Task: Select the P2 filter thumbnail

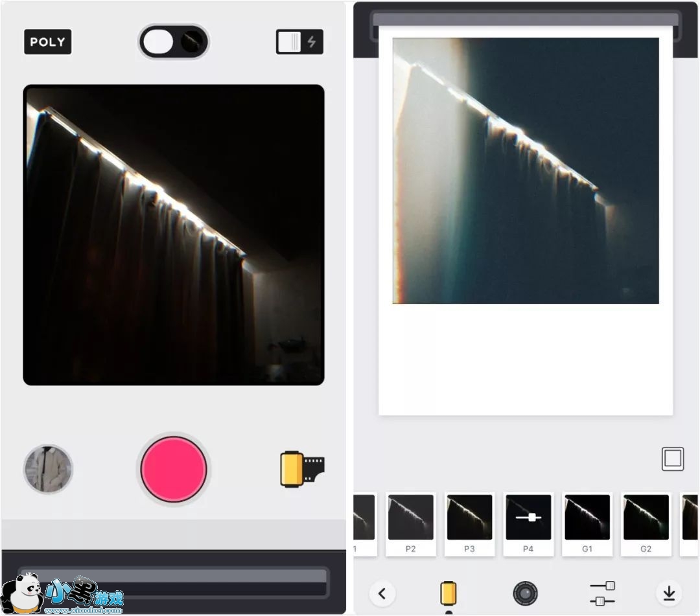Action: [x=411, y=524]
